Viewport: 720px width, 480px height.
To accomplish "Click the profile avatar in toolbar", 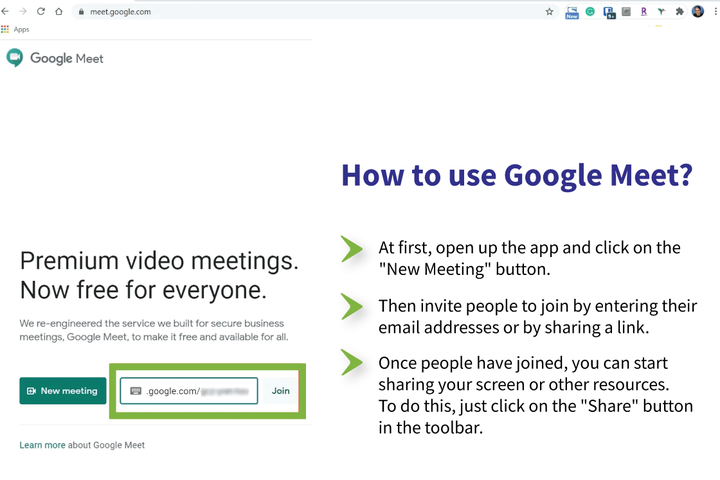I will point(697,12).
